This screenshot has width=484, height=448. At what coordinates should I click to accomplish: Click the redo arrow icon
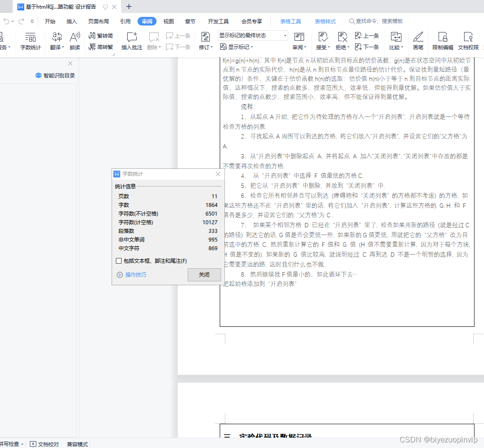click(21, 21)
